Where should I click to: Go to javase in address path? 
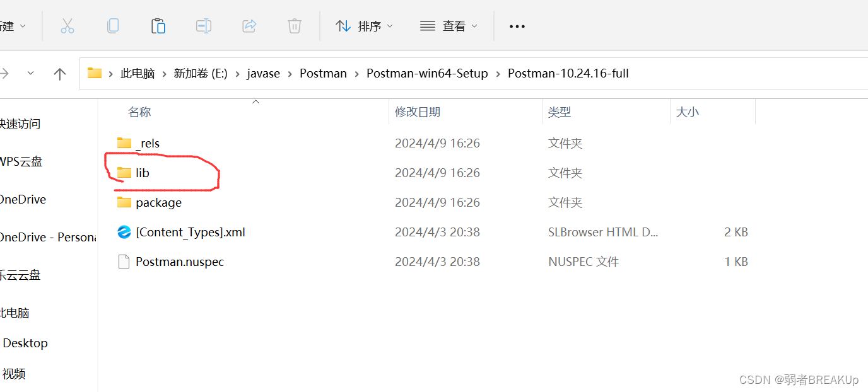point(264,74)
